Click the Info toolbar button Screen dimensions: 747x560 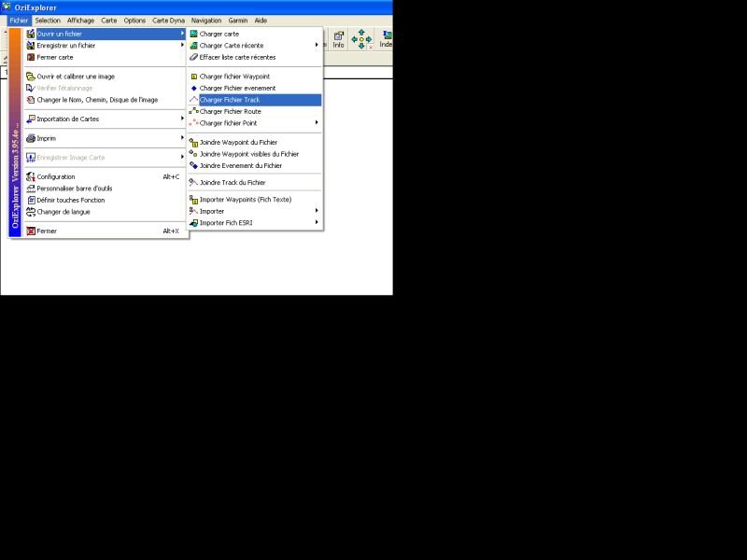pos(338,39)
